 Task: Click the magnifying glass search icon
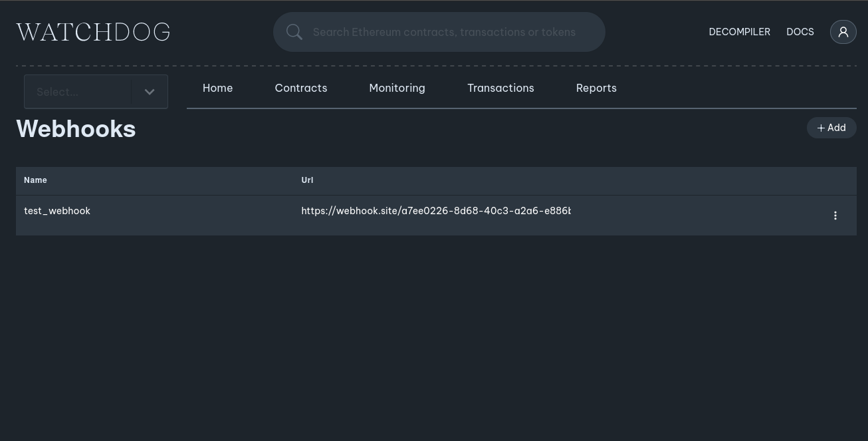point(294,32)
